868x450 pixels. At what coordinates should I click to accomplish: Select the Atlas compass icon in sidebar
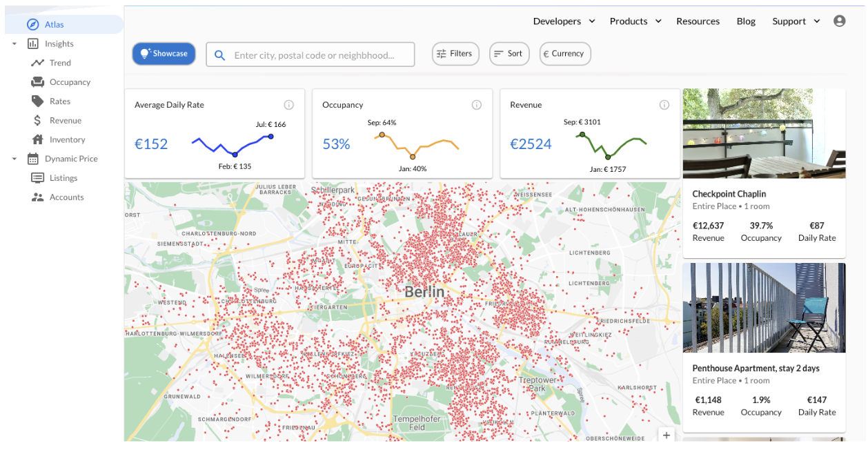click(x=33, y=23)
